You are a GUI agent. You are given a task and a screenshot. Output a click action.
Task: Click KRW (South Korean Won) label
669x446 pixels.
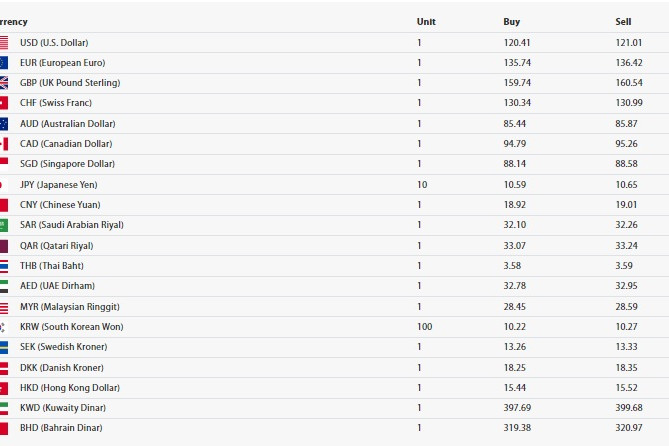(72, 327)
